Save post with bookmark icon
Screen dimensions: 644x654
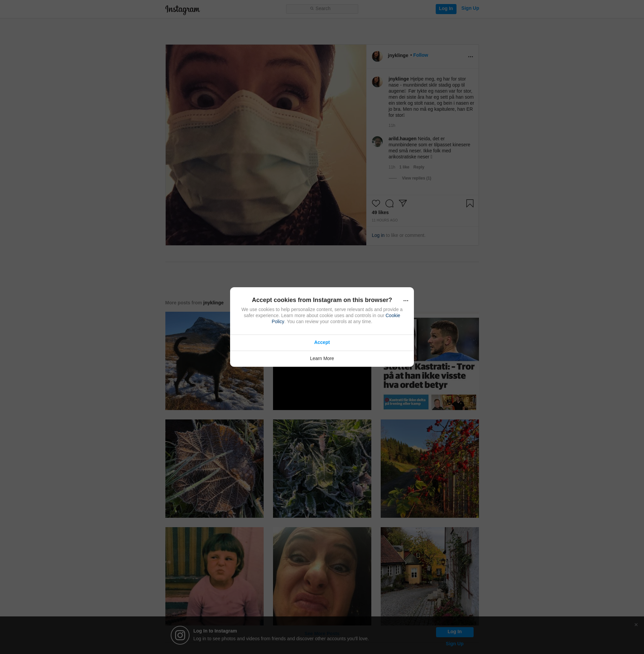coord(470,203)
